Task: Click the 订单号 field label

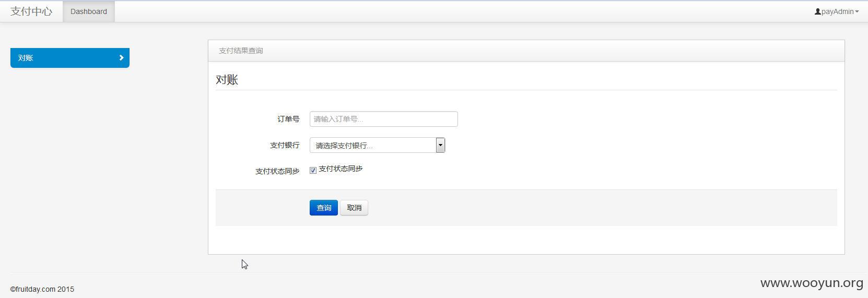Action: pos(288,119)
